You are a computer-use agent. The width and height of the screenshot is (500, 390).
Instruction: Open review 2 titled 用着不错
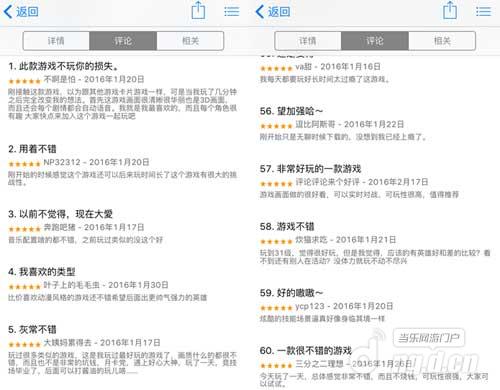[32, 149]
